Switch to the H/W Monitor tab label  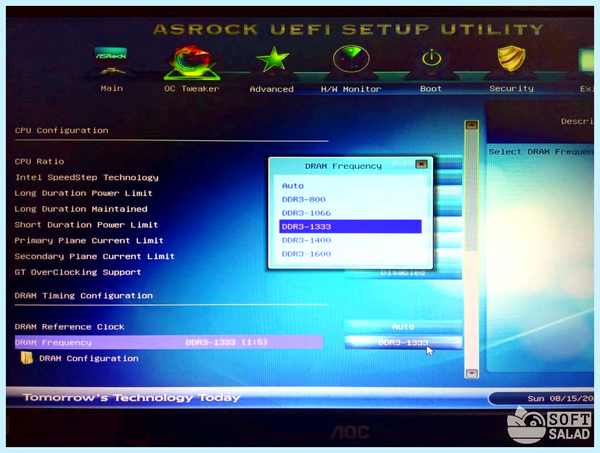pyautogui.click(x=351, y=89)
